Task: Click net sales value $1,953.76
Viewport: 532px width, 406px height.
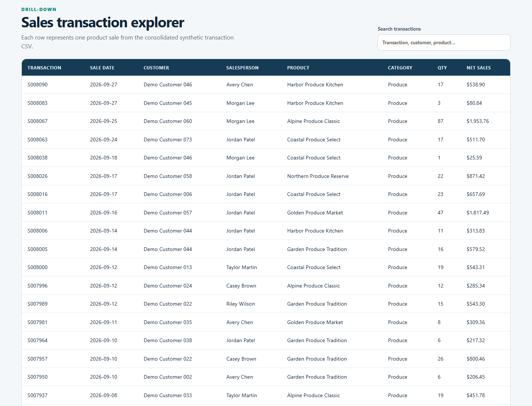Action: tap(478, 121)
